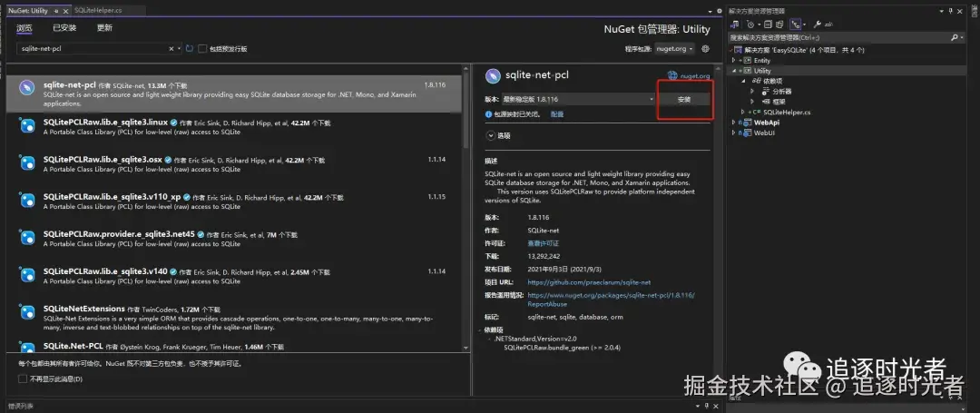Select the sqlite-net-pcl package row
This screenshot has width=980, height=413.
[x=234, y=93]
